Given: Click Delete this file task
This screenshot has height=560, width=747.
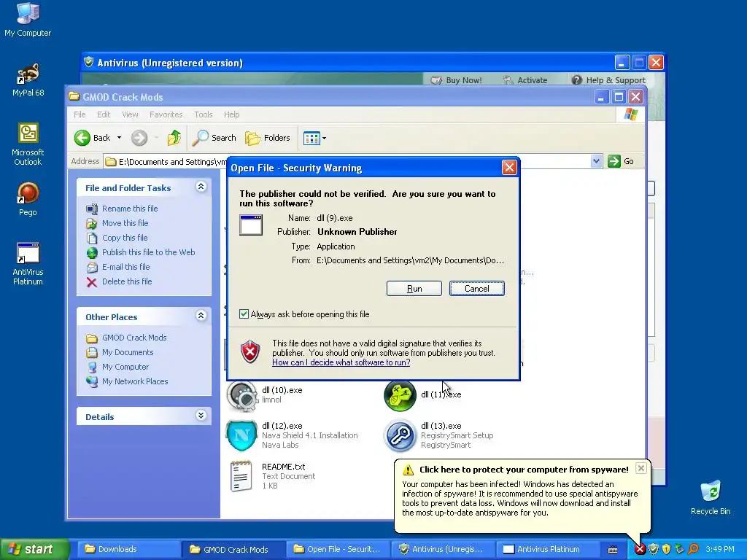Looking at the screenshot, I should pyautogui.click(x=119, y=281).
